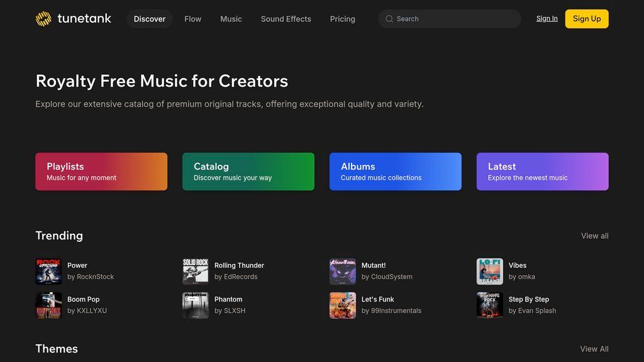Open the Playlists card
644x362 pixels.
(101, 172)
